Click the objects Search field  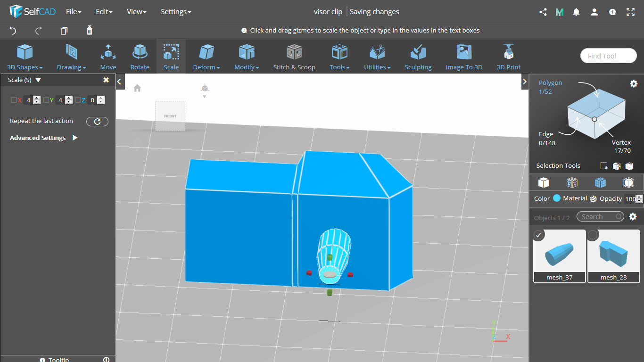tap(600, 217)
